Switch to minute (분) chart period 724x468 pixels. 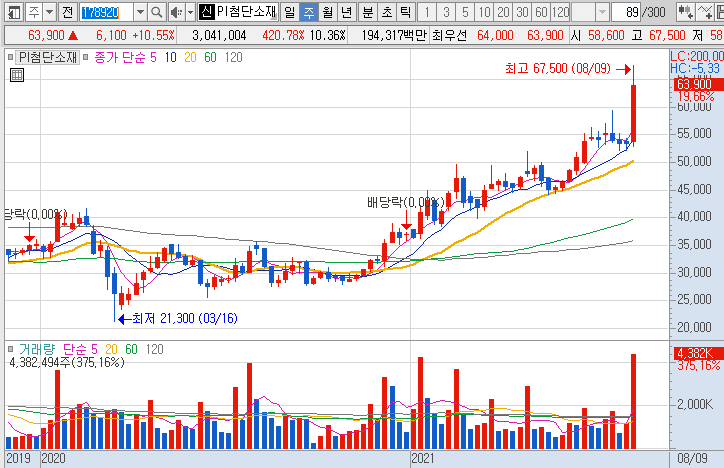click(368, 12)
